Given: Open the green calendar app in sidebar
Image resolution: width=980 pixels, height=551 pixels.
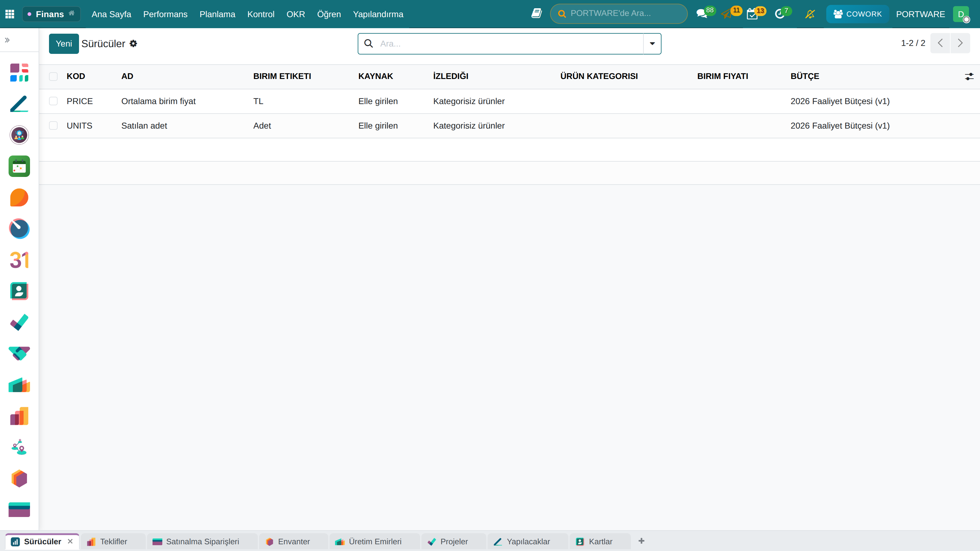Looking at the screenshot, I should 19,166.
